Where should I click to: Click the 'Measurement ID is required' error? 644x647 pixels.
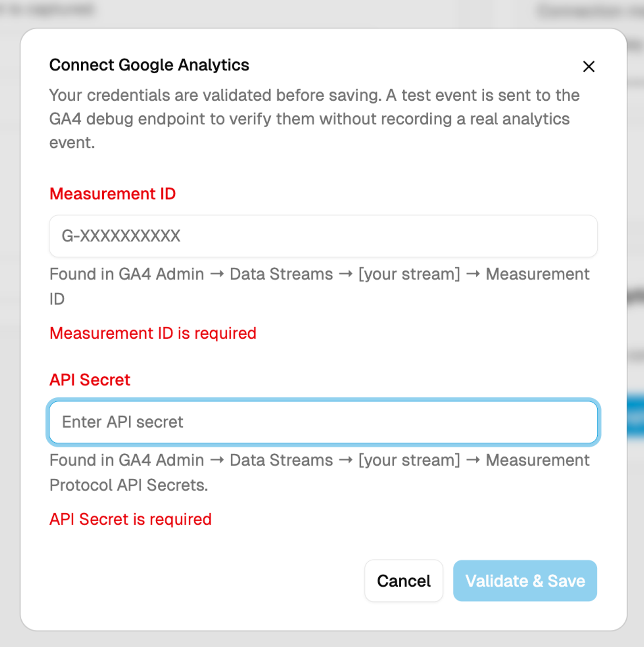point(153,333)
